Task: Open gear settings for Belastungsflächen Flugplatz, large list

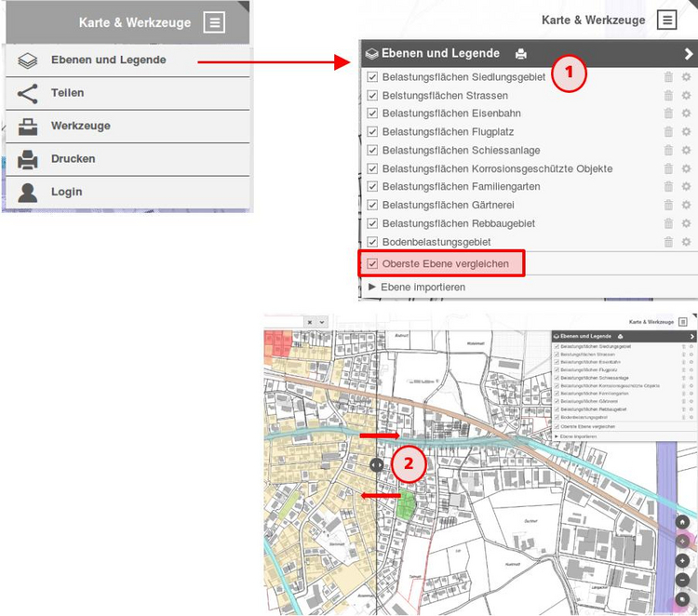Action: [x=686, y=132]
